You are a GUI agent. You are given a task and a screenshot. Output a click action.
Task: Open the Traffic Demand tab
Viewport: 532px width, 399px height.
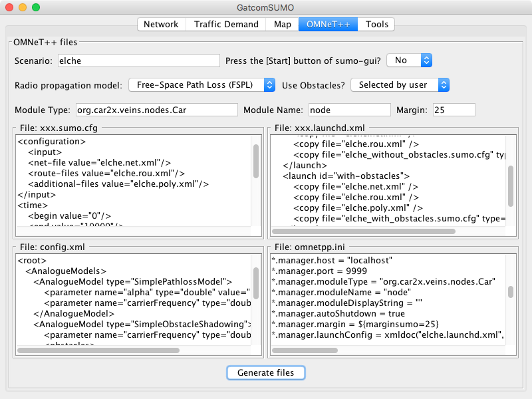[x=226, y=25]
